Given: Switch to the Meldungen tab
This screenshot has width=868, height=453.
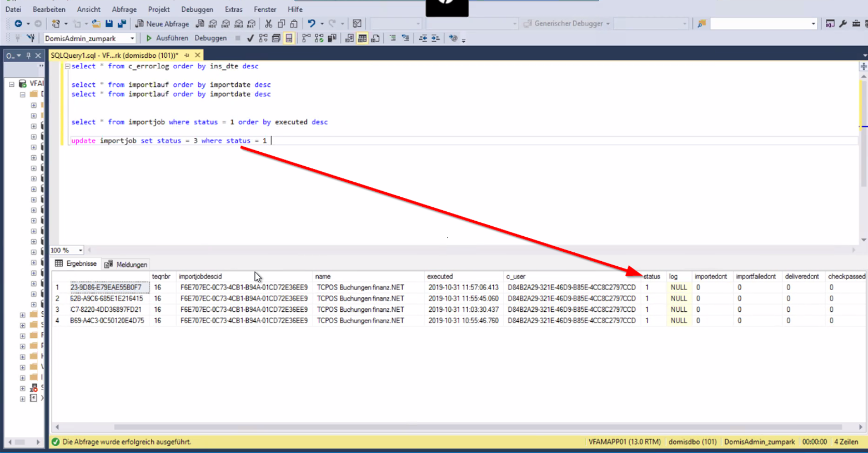Looking at the screenshot, I should point(126,265).
